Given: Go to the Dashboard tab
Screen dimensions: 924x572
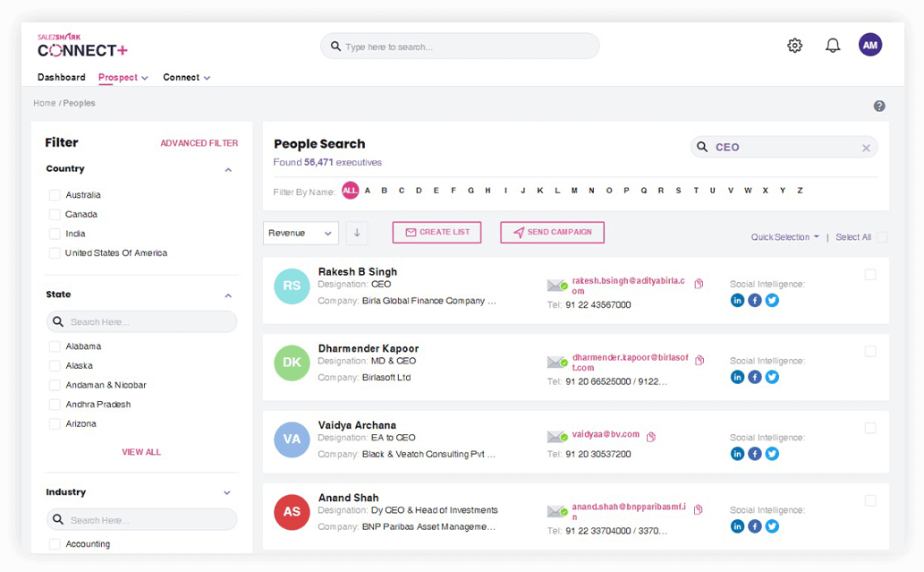Looking at the screenshot, I should coord(62,77).
